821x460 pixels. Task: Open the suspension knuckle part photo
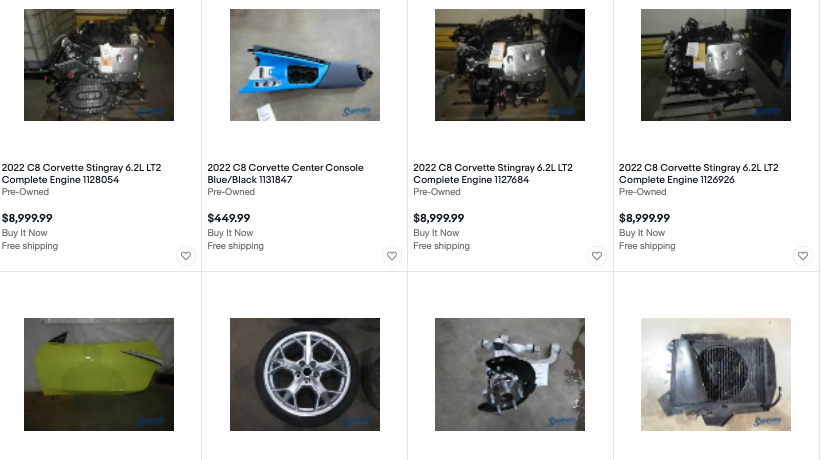tap(510, 374)
